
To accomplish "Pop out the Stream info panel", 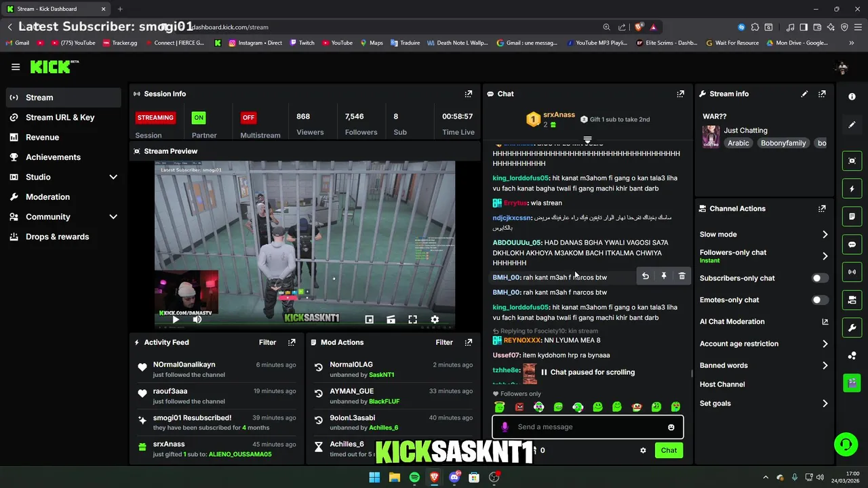I will pyautogui.click(x=822, y=94).
